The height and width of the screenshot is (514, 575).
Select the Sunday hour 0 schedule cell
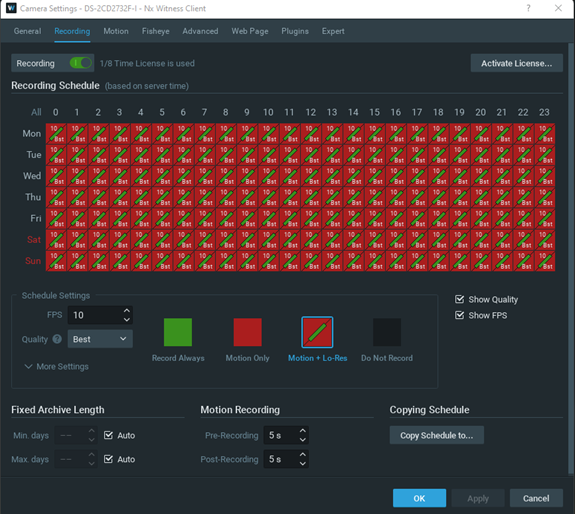click(x=56, y=261)
